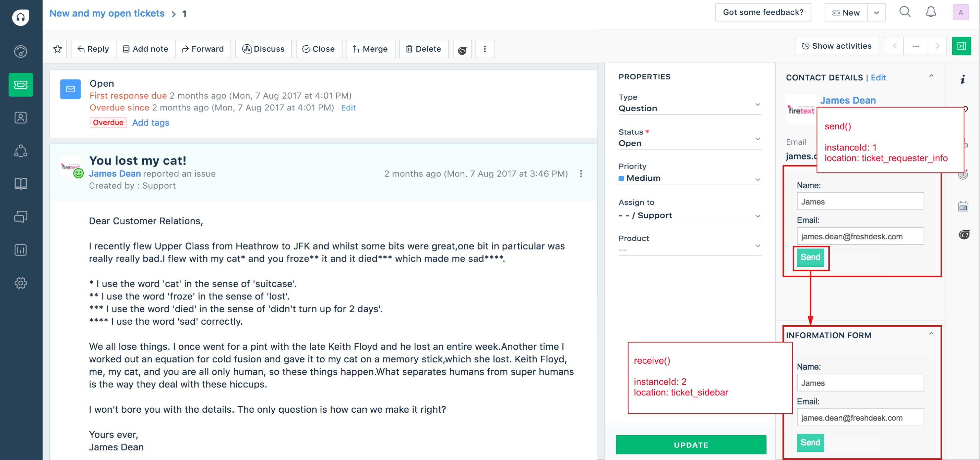Click the Name field in Information Form
The height and width of the screenshot is (460, 980).
(860, 382)
